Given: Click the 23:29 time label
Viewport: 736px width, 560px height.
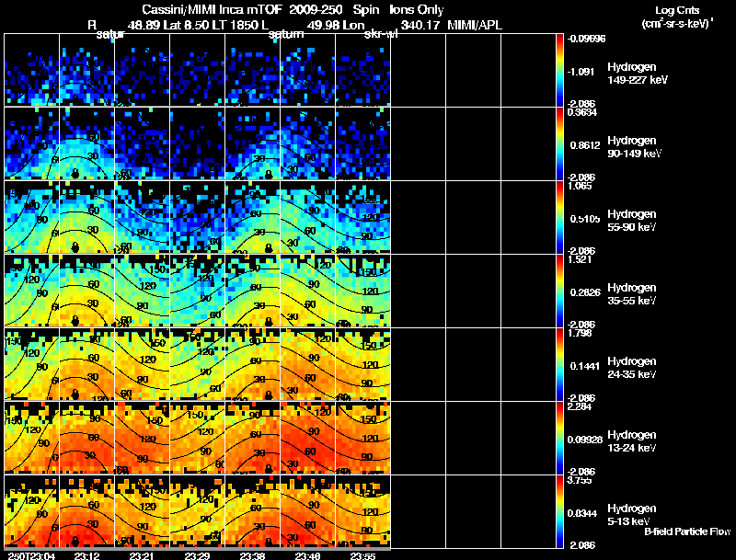Looking at the screenshot, I should coord(197,555).
